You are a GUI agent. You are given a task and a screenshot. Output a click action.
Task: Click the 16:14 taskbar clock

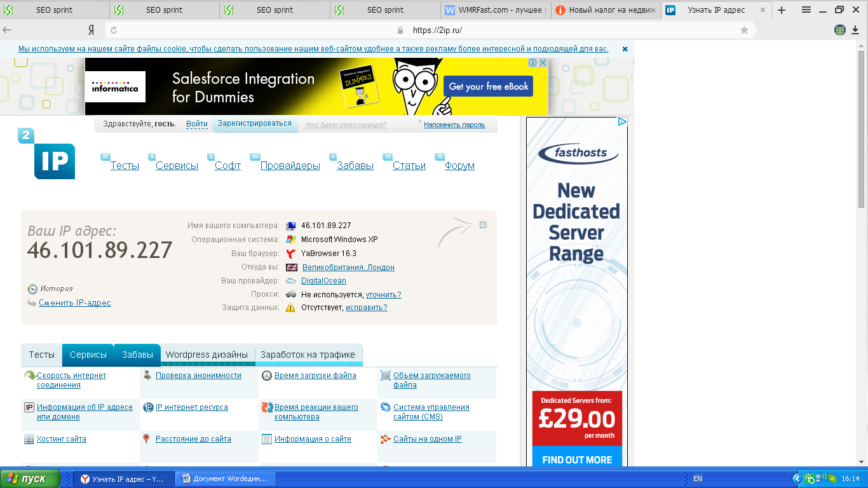850,478
